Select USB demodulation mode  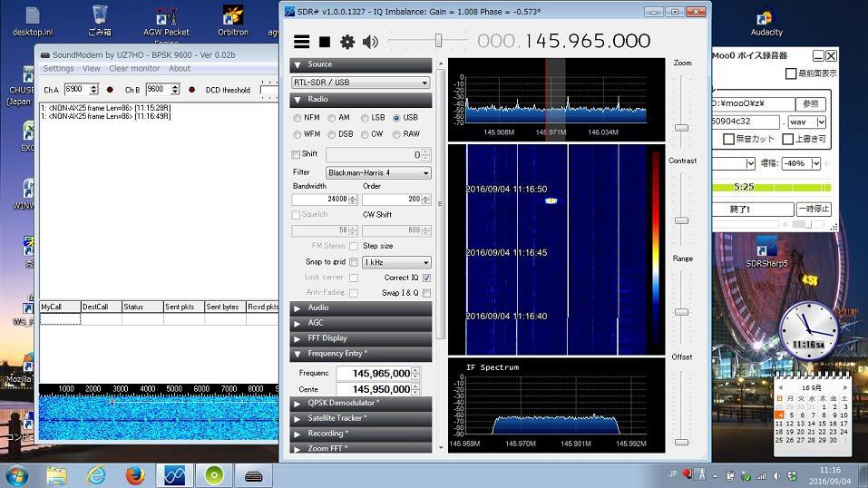pos(396,118)
